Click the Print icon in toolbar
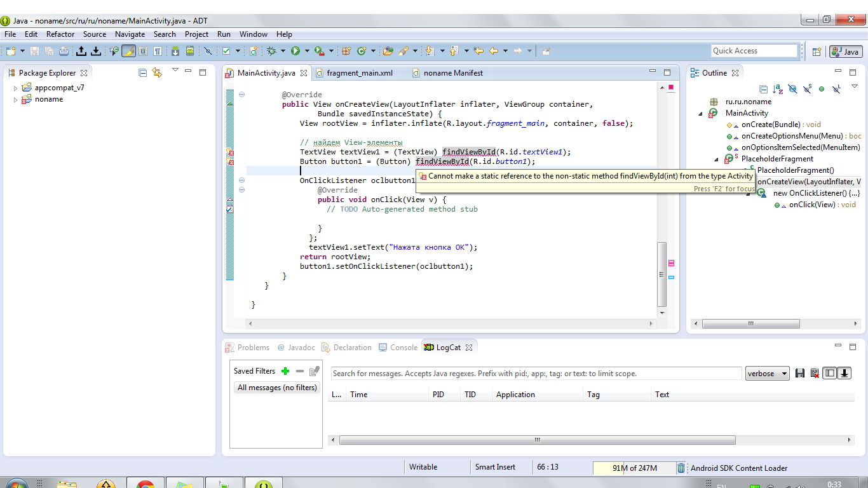The image size is (868, 488). tap(63, 51)
